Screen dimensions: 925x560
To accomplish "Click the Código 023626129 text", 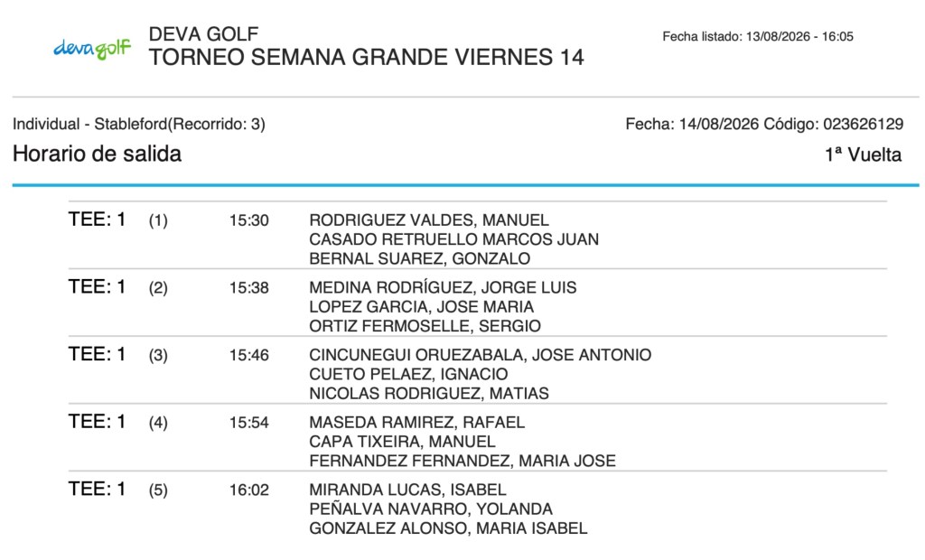I will [x=834, y=124].
